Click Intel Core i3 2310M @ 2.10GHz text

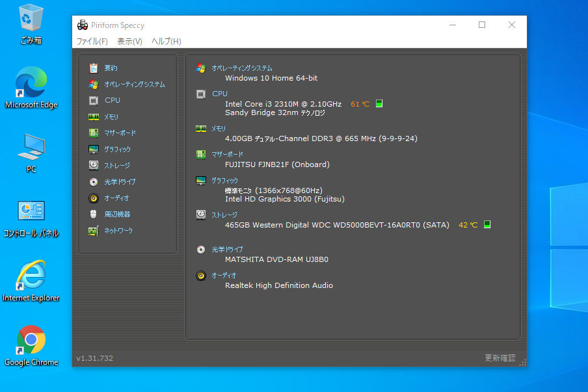tap(283, 104)
